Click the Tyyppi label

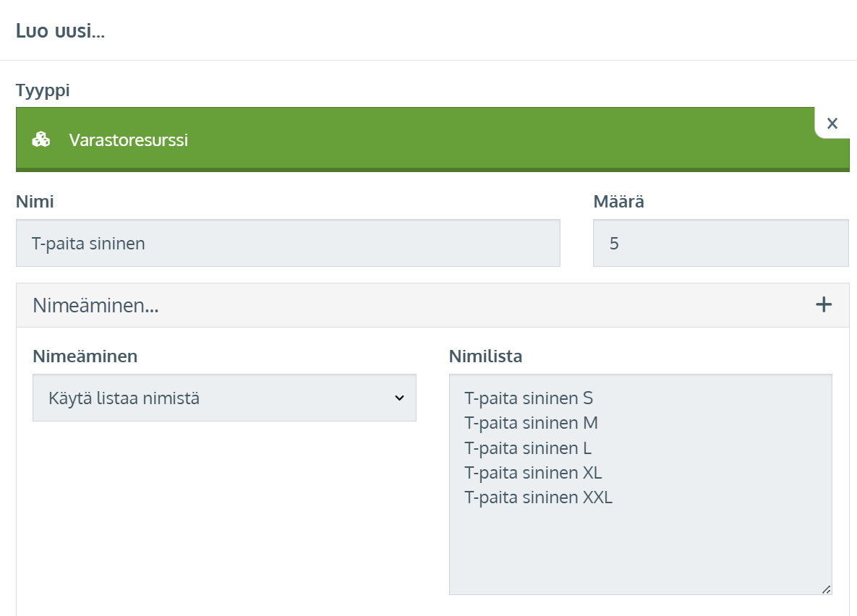(43, 90)
